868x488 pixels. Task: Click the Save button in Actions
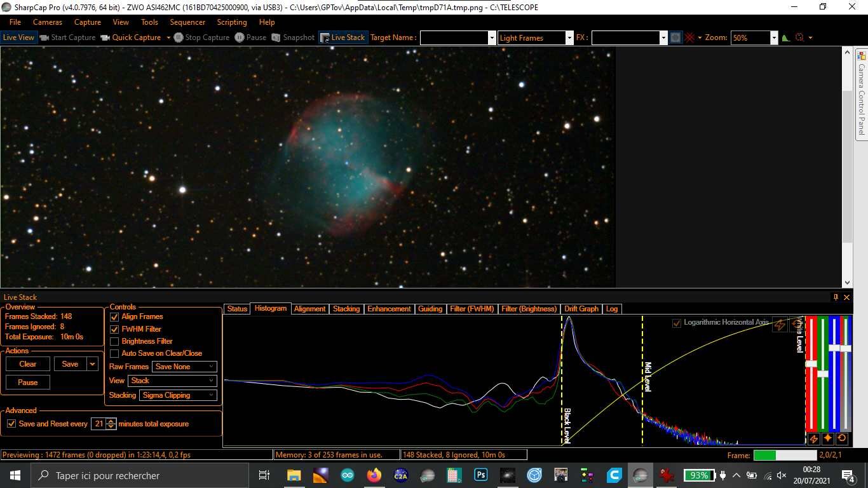point(71,364)
